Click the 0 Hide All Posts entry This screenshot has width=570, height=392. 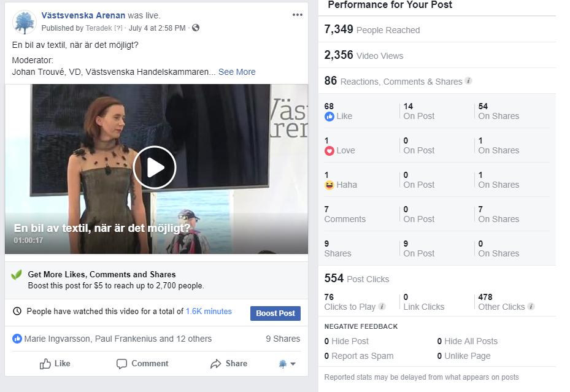tap(467, 341)
